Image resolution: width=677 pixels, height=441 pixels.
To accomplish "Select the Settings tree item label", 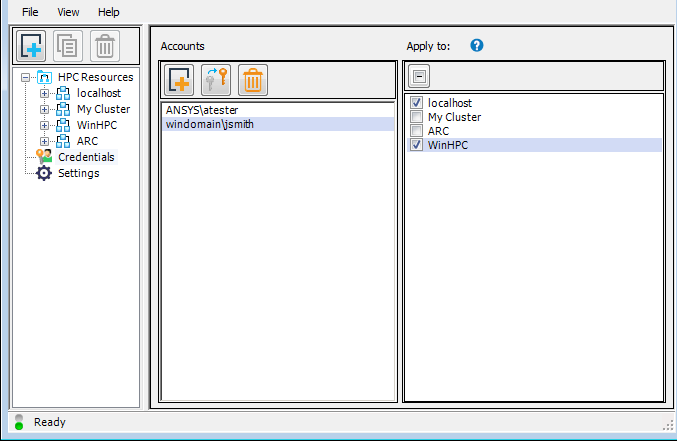I will point(79,173).
